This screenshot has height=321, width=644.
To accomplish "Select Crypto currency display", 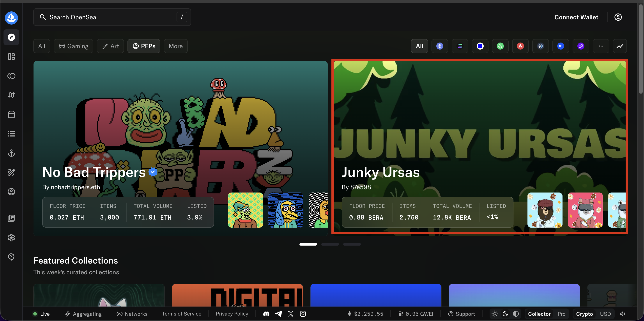I will point(584,314).
